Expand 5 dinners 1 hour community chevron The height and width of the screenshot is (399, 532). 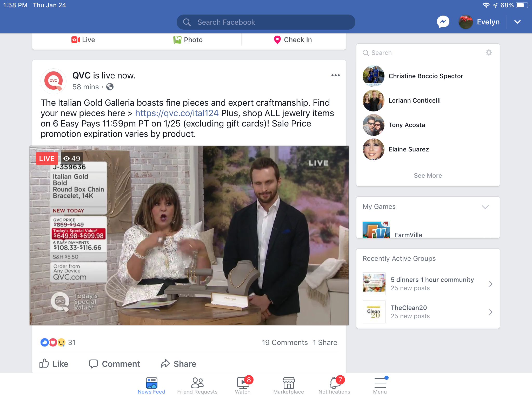click(490, 284)
